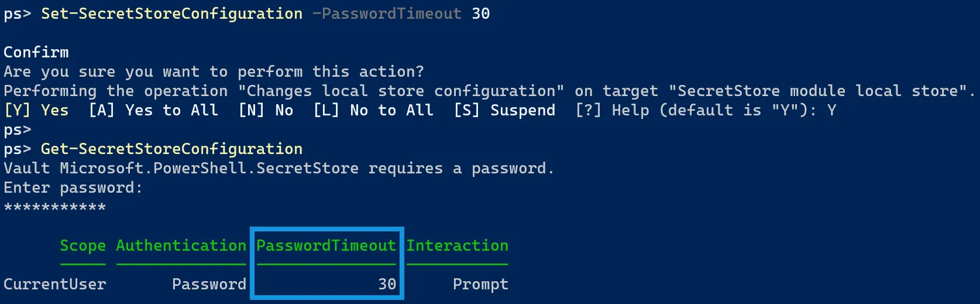Click the highlighted PasswordTimeout column header
This screenshot has width=980, height=304.
(326, 246)
